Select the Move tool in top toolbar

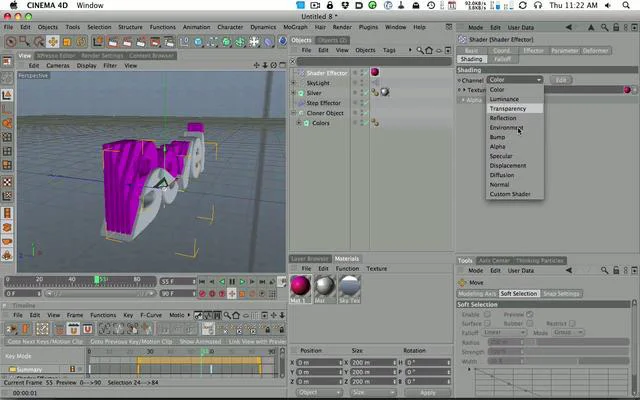(x=53, y=42)
